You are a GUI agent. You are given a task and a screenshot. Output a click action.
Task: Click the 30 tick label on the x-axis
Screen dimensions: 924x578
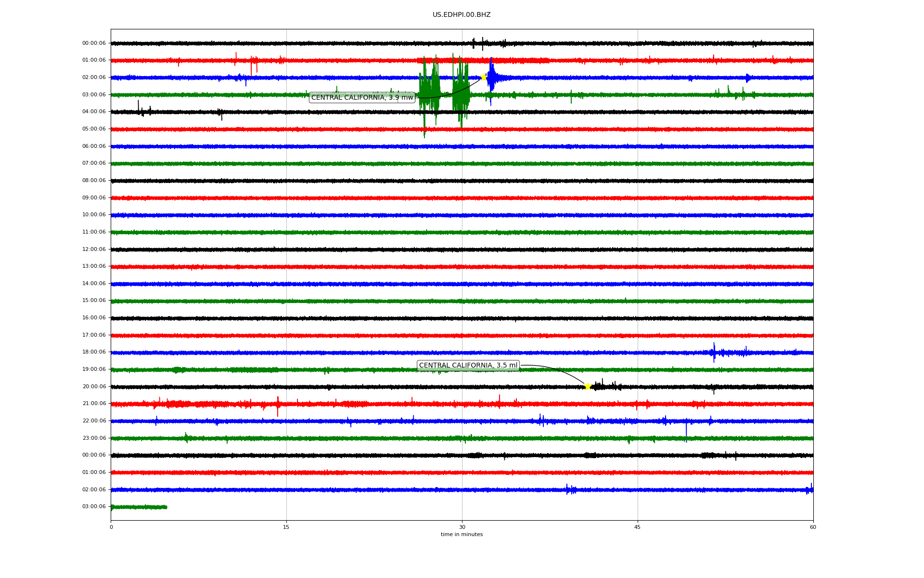point(462,527)
